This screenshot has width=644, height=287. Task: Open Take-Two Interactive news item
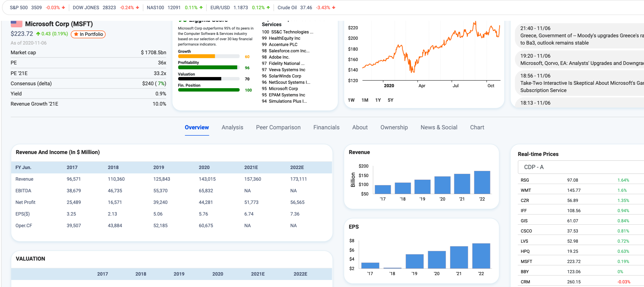point(579,83)
